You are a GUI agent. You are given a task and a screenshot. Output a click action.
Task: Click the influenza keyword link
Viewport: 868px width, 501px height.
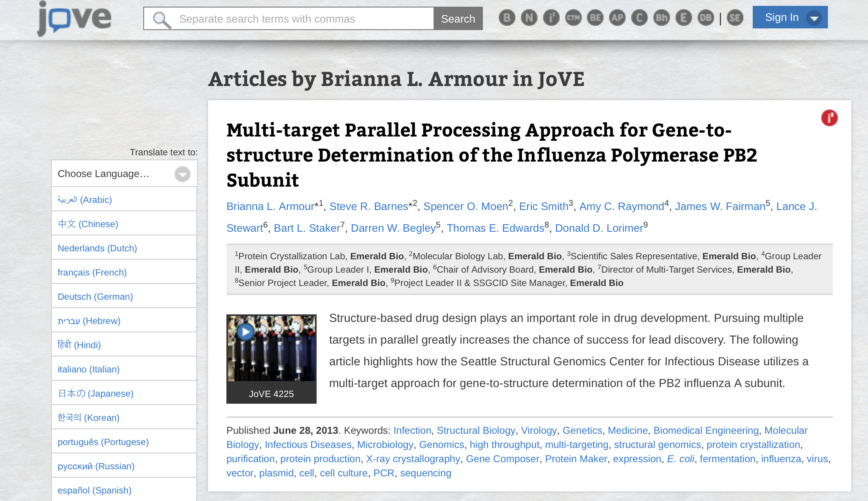coord(781,459)
